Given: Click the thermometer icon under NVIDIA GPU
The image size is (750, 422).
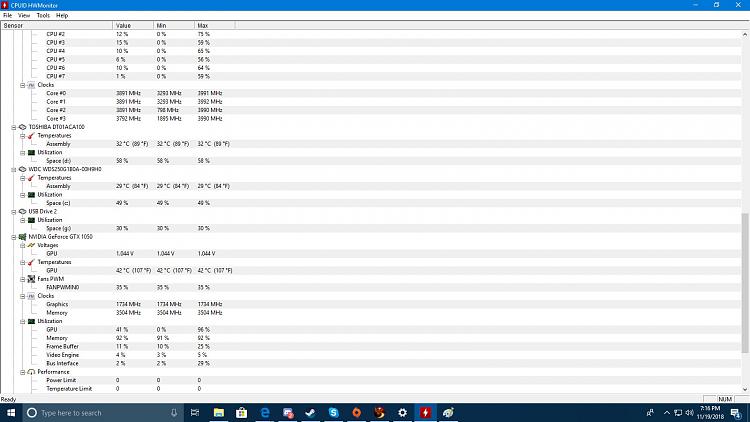Looking at the screenshot, I should (x=31, y=262).
